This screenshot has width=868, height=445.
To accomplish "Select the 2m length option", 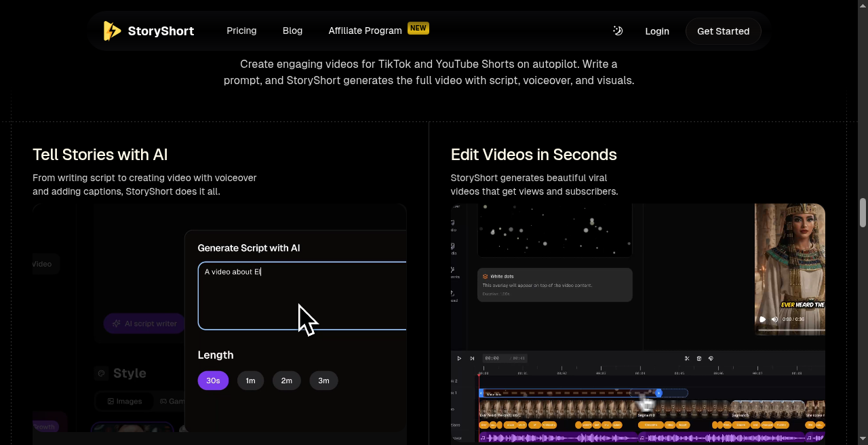I will (287, 381).
